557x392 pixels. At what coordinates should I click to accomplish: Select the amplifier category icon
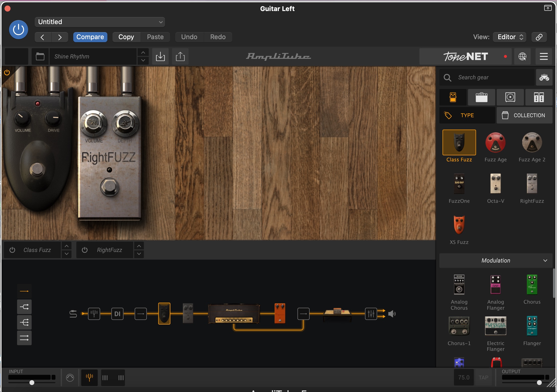click(x=481, y=97)
